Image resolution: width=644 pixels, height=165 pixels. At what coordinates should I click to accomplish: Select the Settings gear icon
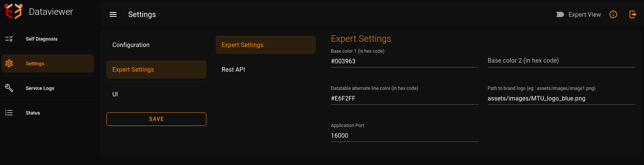9,63
